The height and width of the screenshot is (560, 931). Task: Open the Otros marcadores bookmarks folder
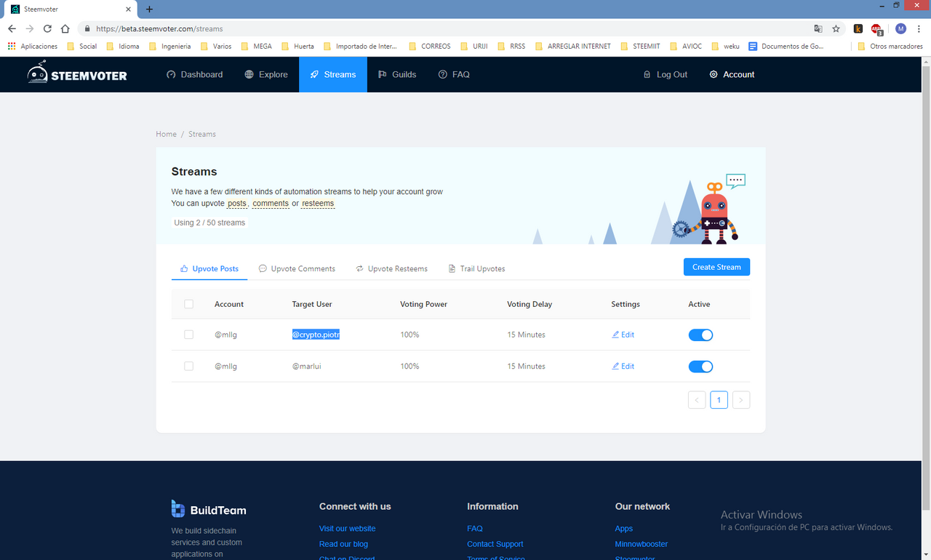pyautogui.click(x=890, y=46)
